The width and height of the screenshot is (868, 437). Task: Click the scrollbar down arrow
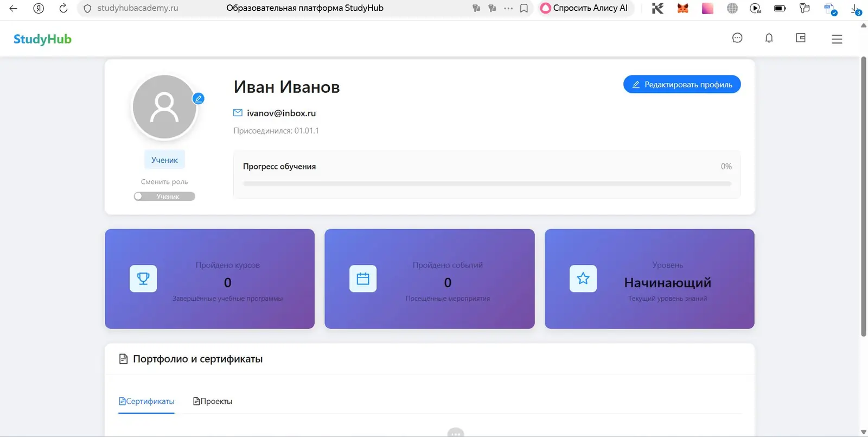[x=864, y=432]
